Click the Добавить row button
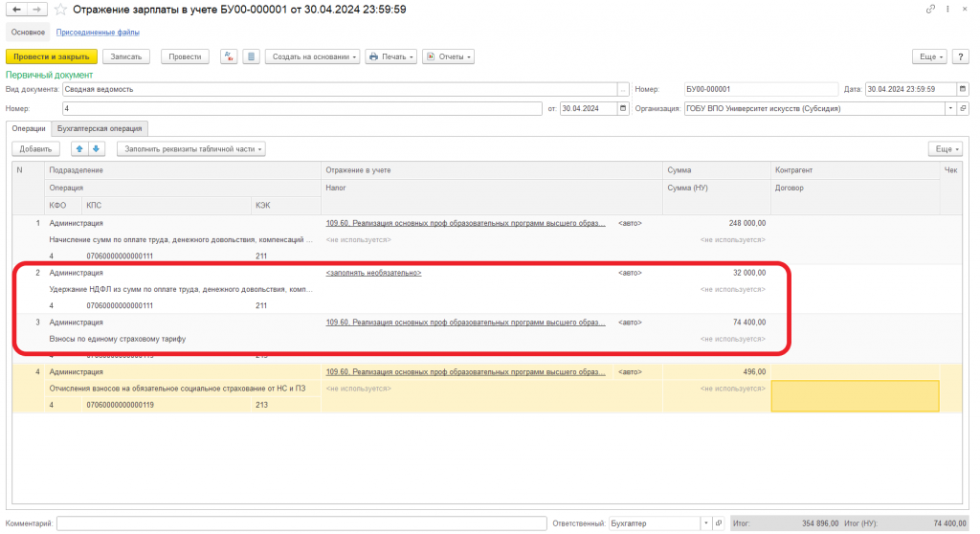 [x=35, y=149]
